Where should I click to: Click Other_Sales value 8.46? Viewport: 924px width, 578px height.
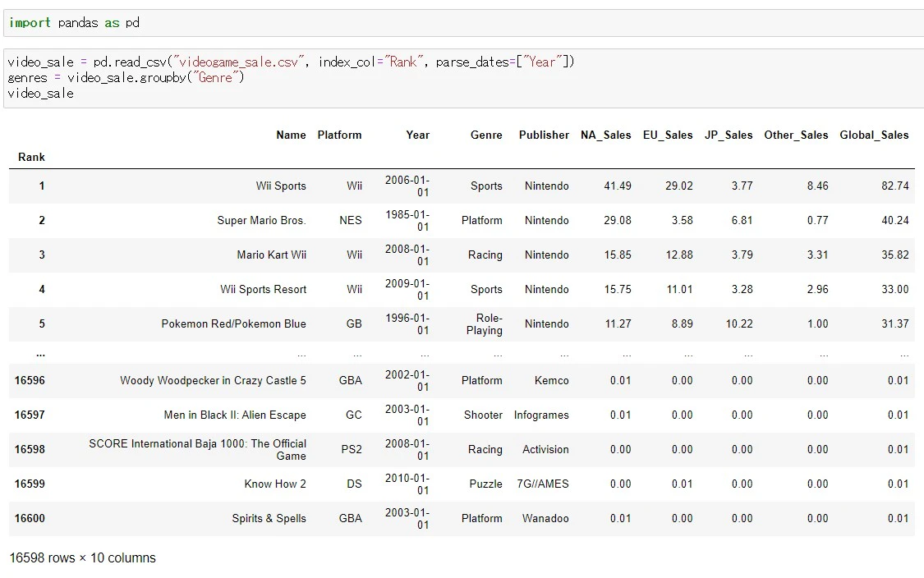click(x=818, y=186)
